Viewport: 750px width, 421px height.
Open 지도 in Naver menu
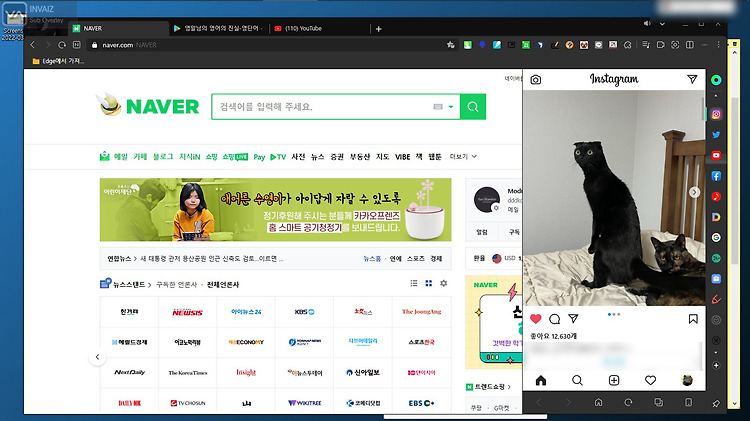coord(383,156)
